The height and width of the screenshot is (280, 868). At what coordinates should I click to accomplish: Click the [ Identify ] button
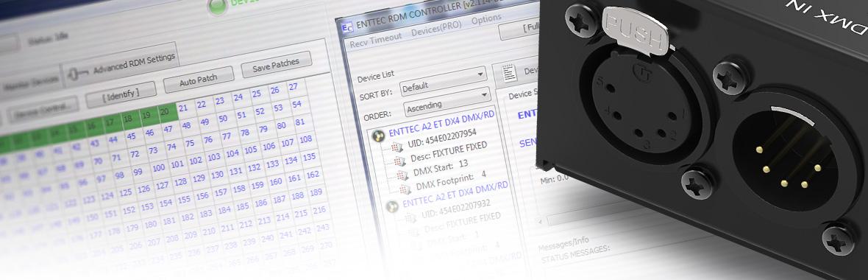(120, 95)
